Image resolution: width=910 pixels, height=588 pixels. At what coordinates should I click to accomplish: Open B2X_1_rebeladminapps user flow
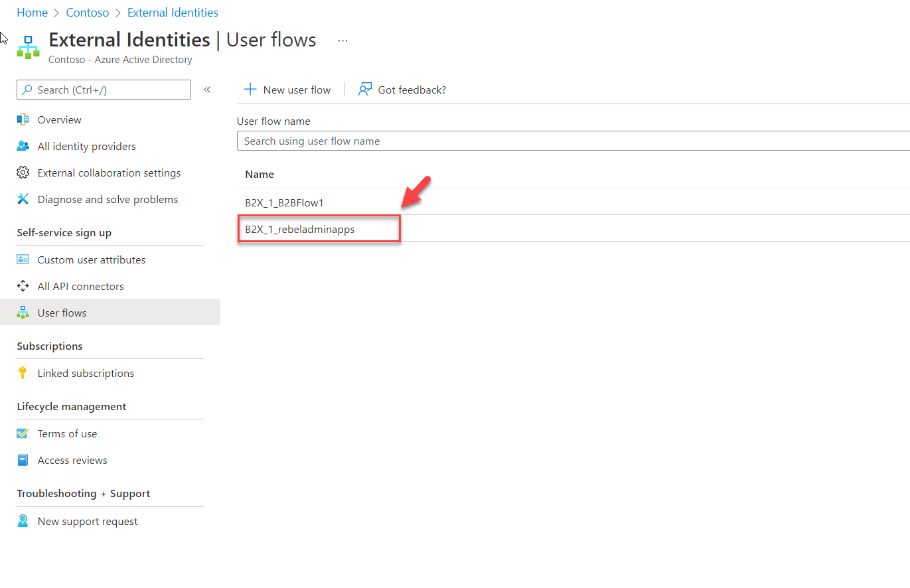click(x=300, y=229)
